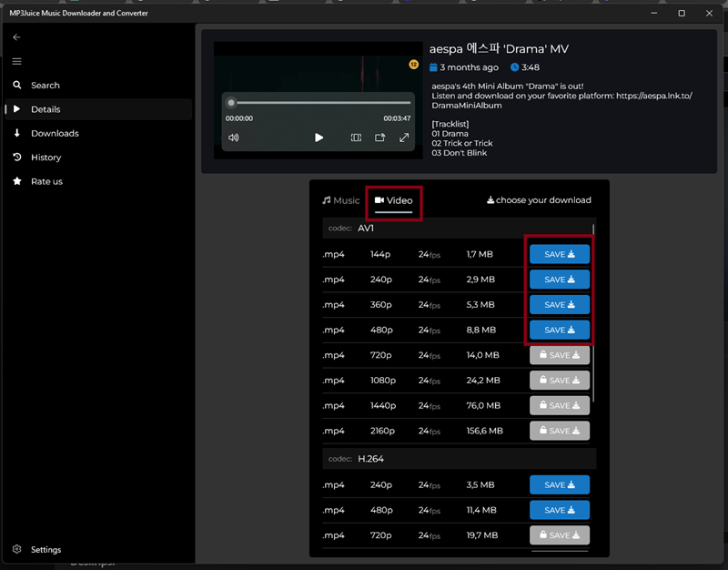
Task: Click the total duration 00:03:47
Action: tap(397, 118)
